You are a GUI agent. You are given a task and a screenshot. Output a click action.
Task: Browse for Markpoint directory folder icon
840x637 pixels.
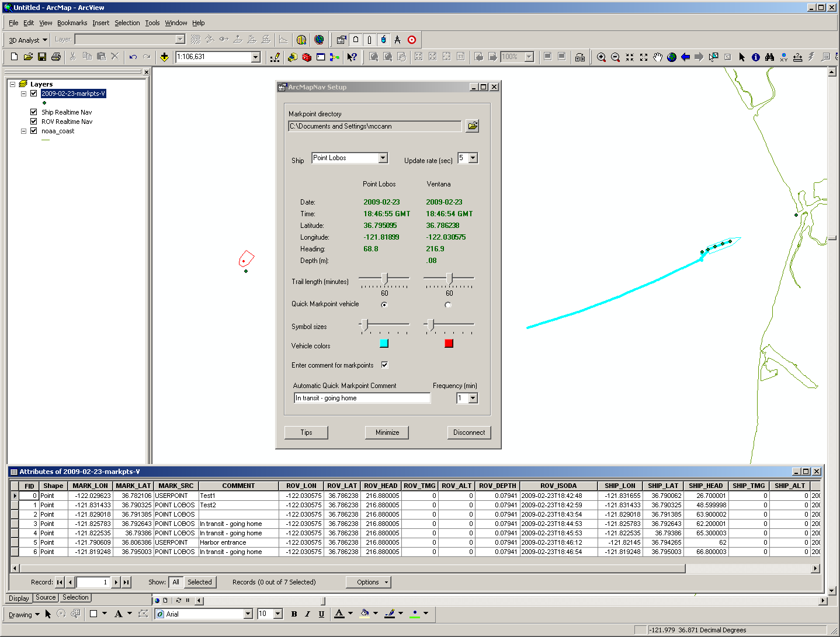472,126
